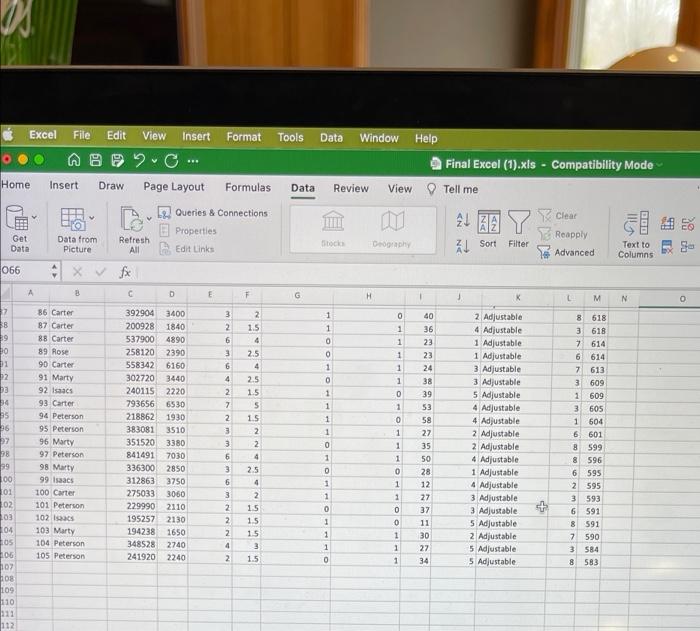Click the Name Box showing O66
Viewport: 700px width, 631px height.
[x=24, y=271]
